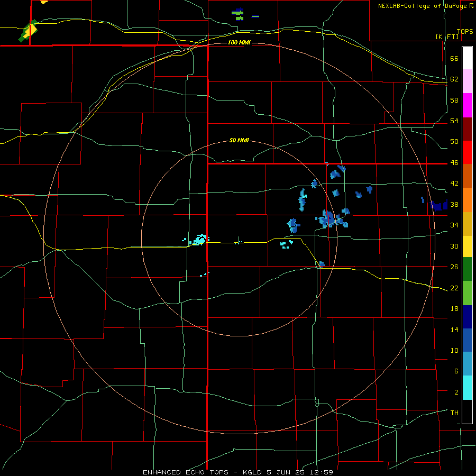This screenshot has height=476, width=476.
Task: Click the "54" legend value
Action: pos(454,121)
